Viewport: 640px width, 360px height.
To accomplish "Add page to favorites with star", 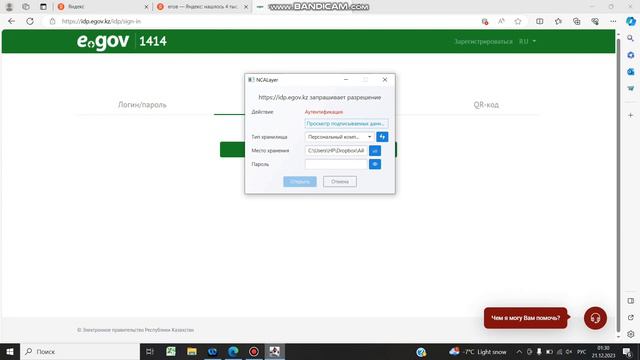I will pos(518,21).
